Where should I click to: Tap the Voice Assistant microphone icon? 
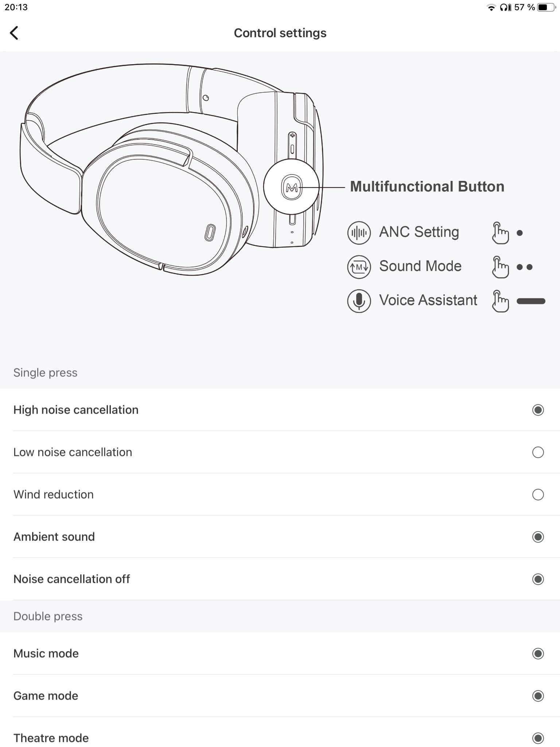[x=359, y=301]
